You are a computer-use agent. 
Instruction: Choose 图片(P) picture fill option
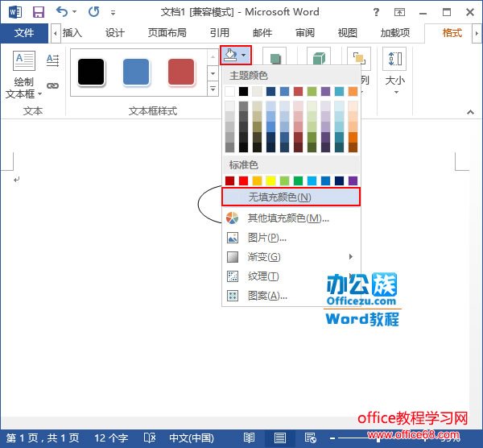point(291,238)
